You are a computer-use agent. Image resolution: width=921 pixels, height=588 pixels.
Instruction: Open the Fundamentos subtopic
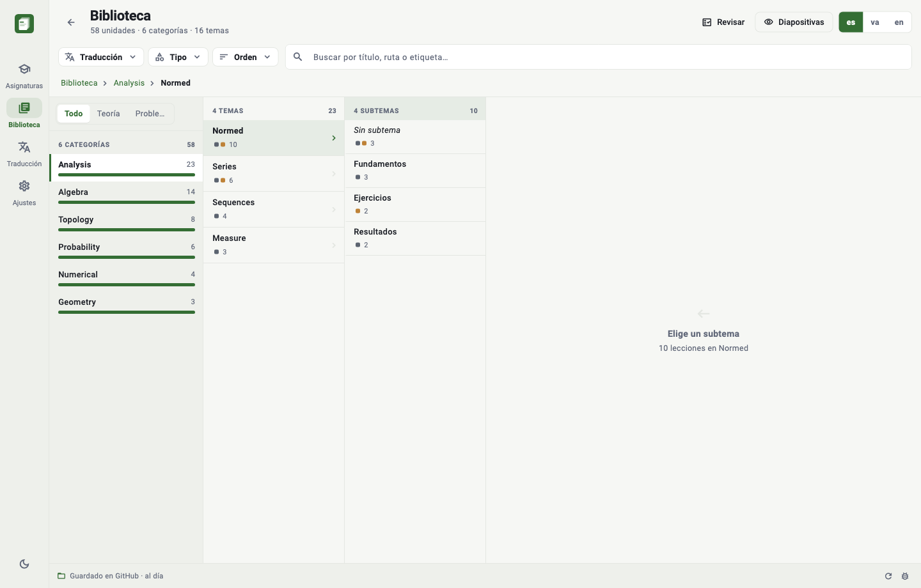[415, 171]
